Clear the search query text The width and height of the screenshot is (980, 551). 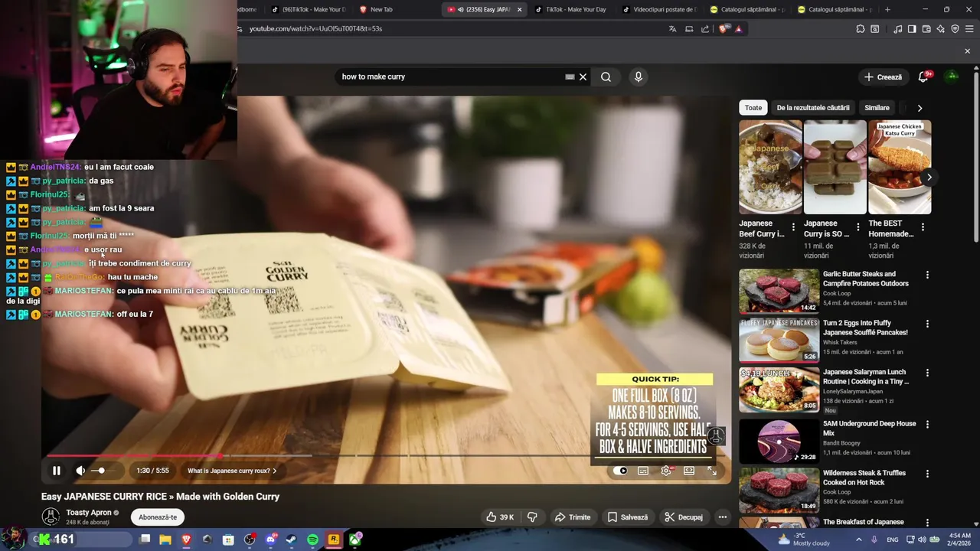(x=583, y=77)
